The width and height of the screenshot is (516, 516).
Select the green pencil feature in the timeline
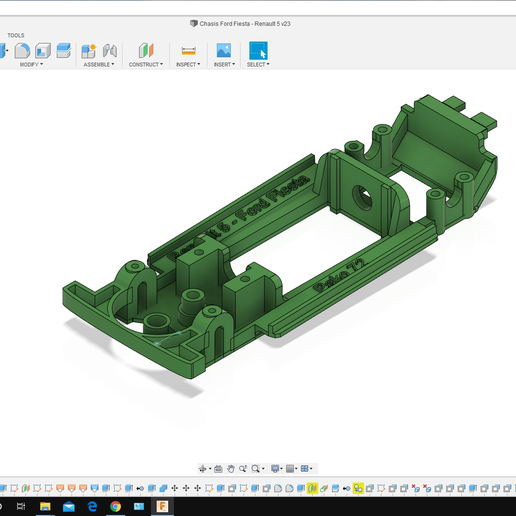pos(324,488)
